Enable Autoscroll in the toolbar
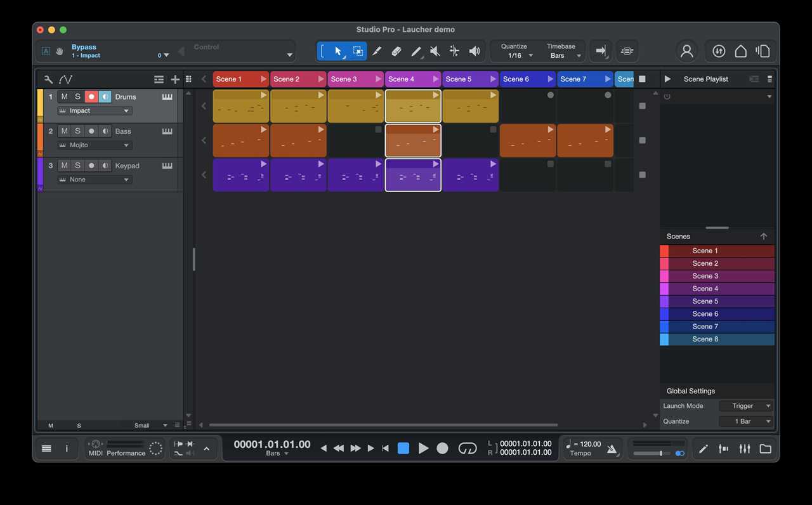Image resolution: width=812 pixels, height=505 pixels. [600, 51]
